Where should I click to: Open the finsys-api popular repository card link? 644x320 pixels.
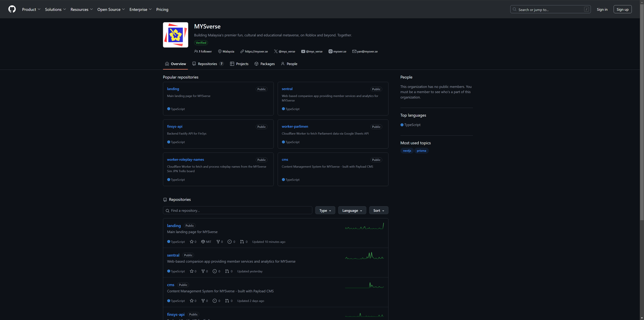[x=175, y=127]
